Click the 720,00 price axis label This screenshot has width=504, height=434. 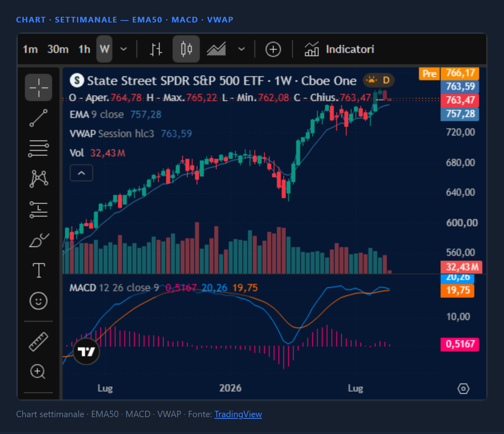(x=460, y=132)
